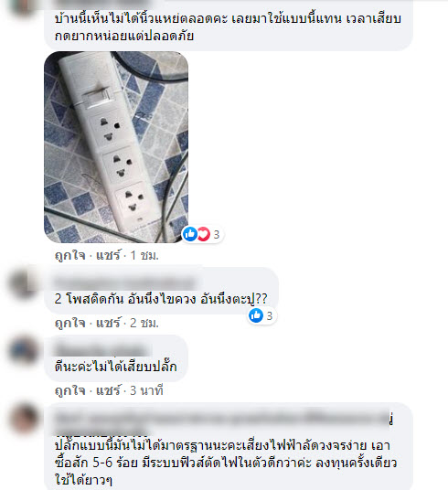448x490 pixels.
Task: Click the avatar beside the two-posts comment
Action: tap(24, 283)
